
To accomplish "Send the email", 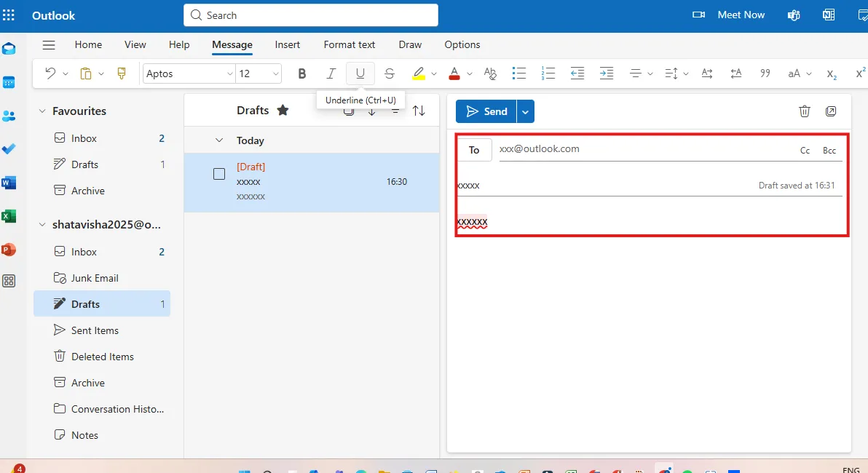I will point(486,111).
